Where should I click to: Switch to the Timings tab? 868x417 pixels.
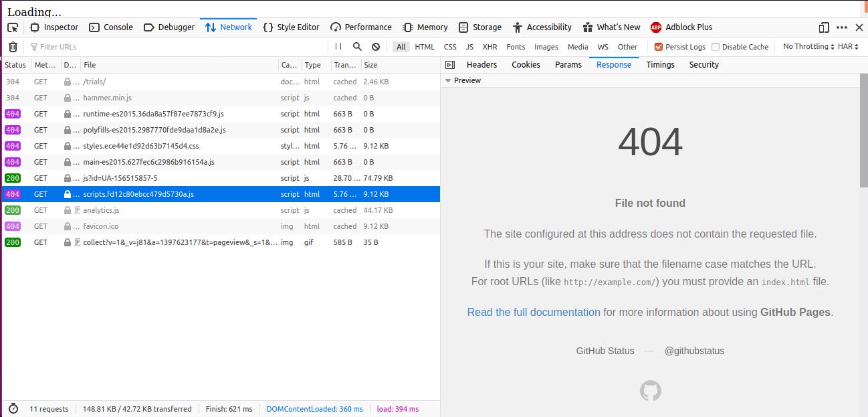(x=660, y=65)
